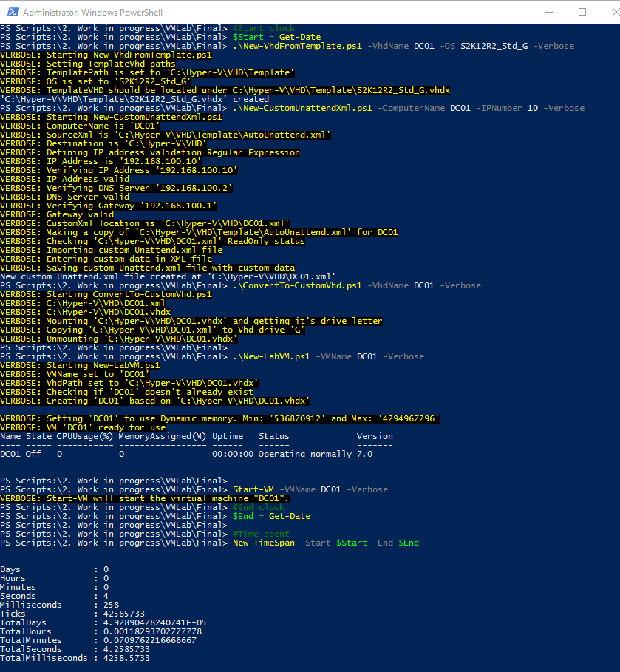620x672 pixels.
Task: Click 'Verifying Gateway '192.168.100.1'' line
Action: pos(109,206)
